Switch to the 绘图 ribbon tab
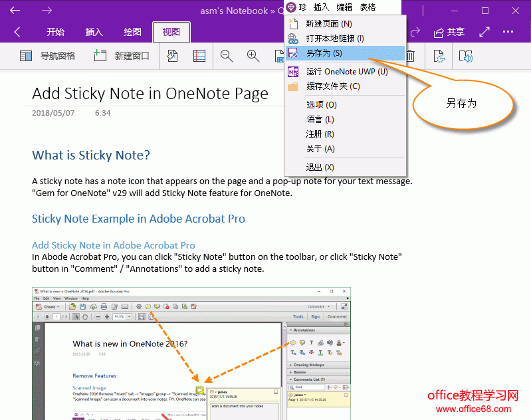531x420 pixels. (132, 32)
